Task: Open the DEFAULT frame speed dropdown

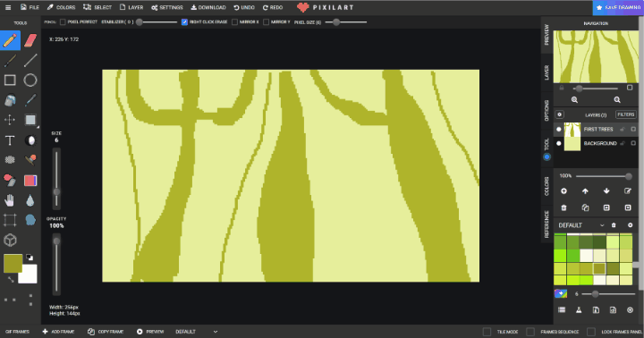Action: tap(196, 332)
